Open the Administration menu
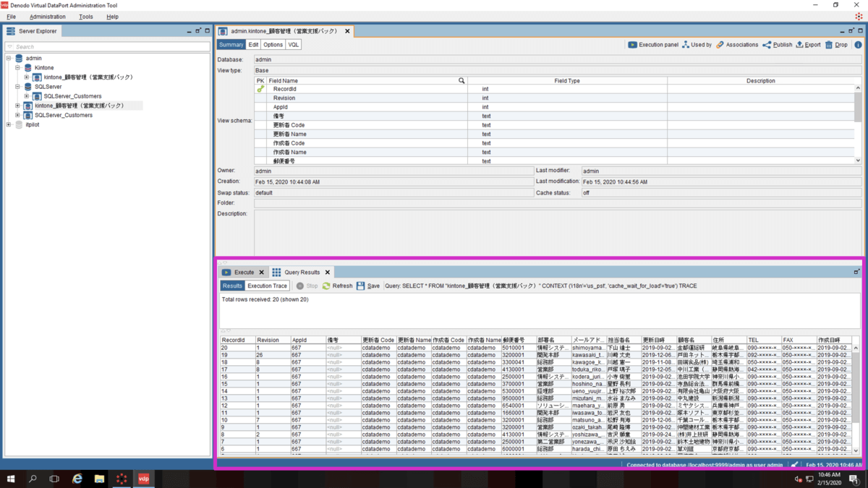 (x=48, y=17)
